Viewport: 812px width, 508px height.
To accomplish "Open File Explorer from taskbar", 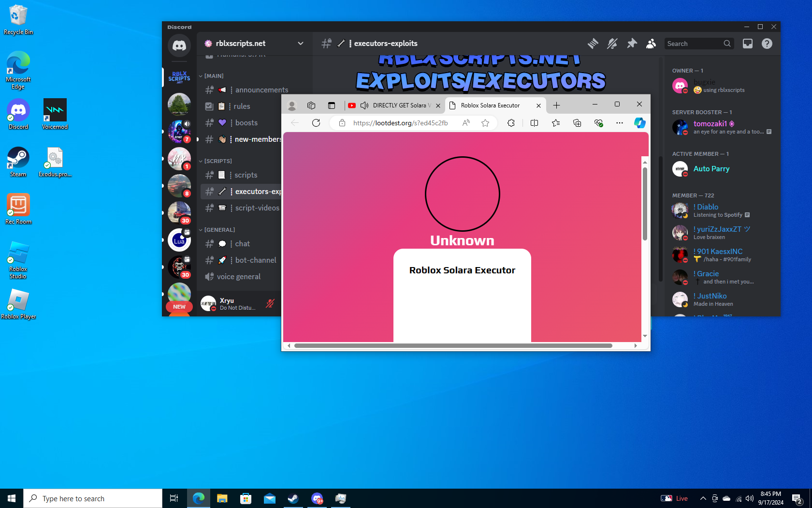I will click(222, 498).
